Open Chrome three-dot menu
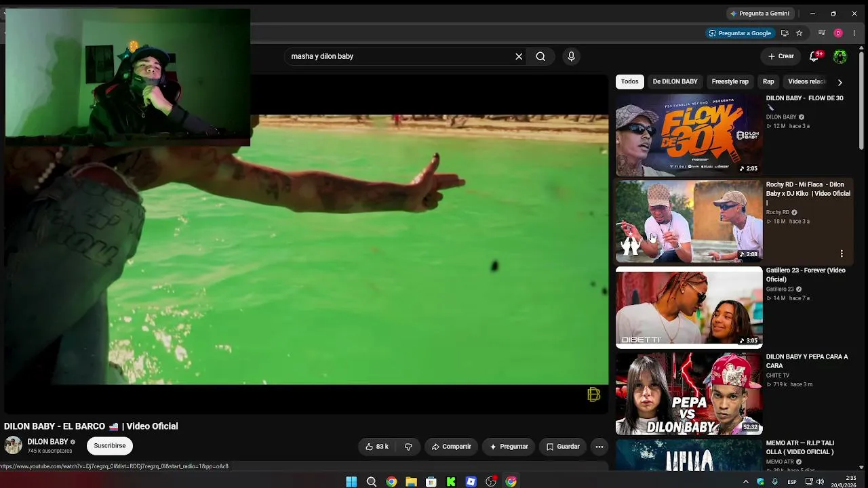Screen dimensions: 868x488 [854, 33]
